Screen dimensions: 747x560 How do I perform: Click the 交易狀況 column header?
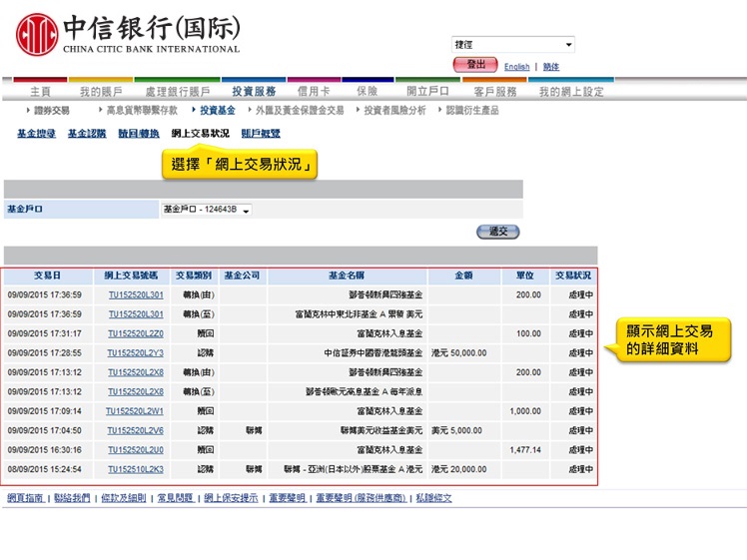(x=573, y=276)
